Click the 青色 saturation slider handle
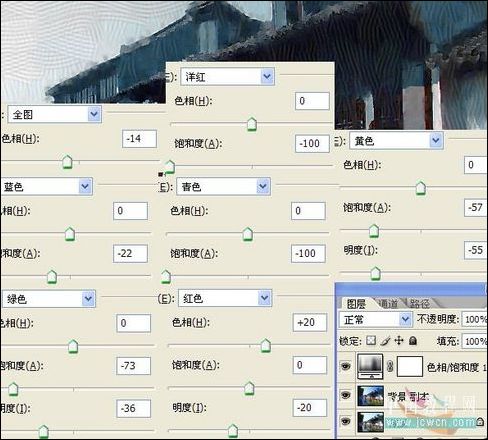The image size is (488, 440). point(166,277)
